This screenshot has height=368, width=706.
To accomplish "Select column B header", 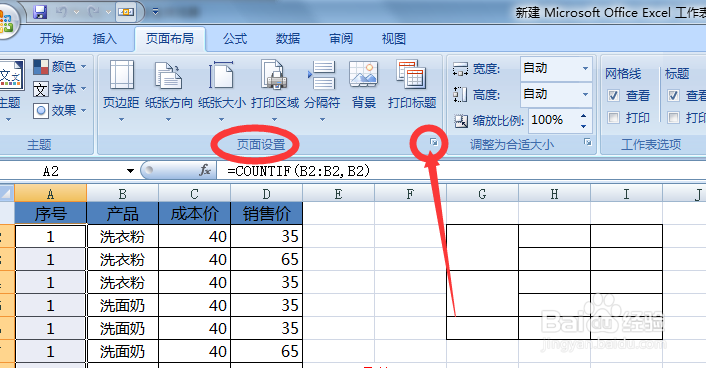I will click(x=122, y=194).
